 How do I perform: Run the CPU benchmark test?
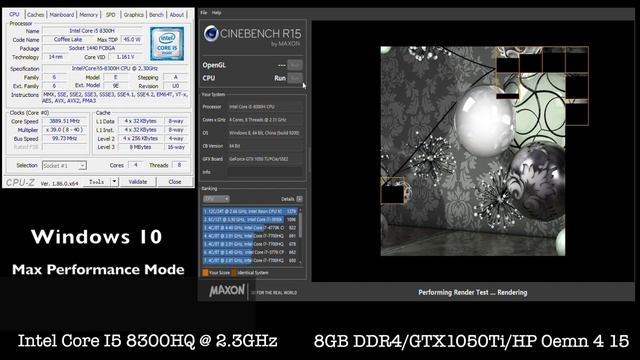(295, 78)
